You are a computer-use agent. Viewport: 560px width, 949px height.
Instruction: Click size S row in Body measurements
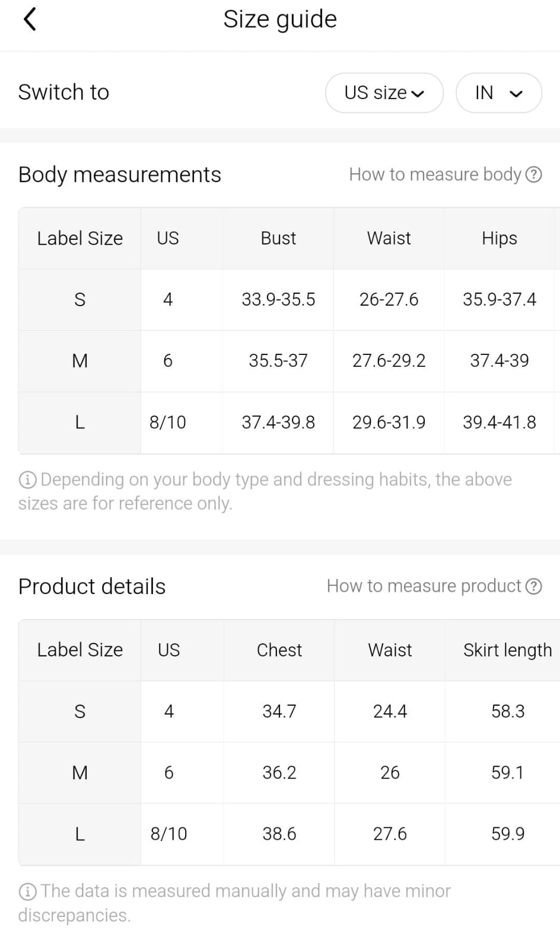click(x=79, y=300)
